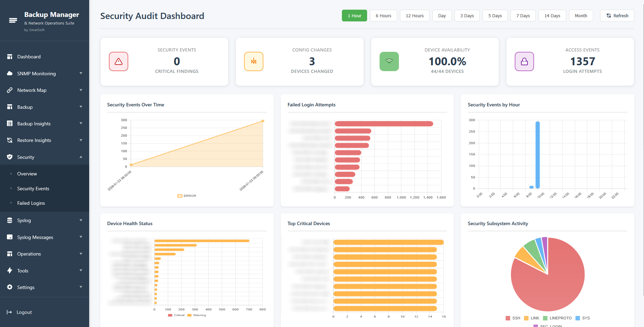
Task: Select the 12 Hours time range
Action: click(415, 16)
